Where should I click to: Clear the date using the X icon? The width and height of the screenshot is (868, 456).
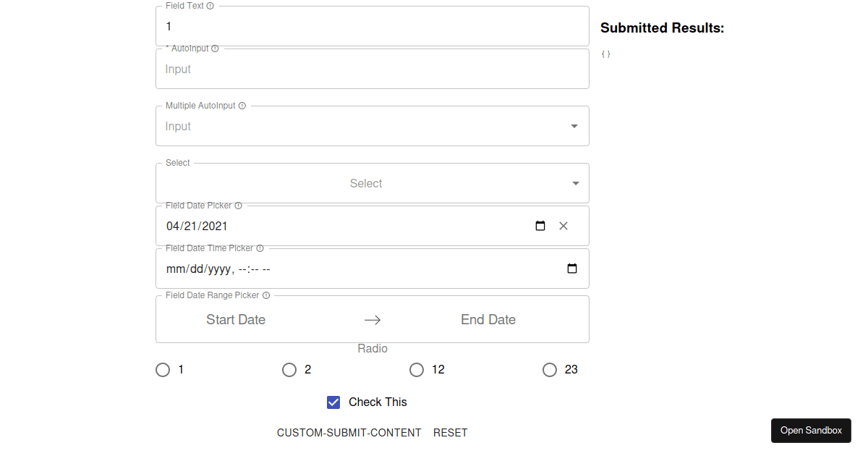[563, 226]
